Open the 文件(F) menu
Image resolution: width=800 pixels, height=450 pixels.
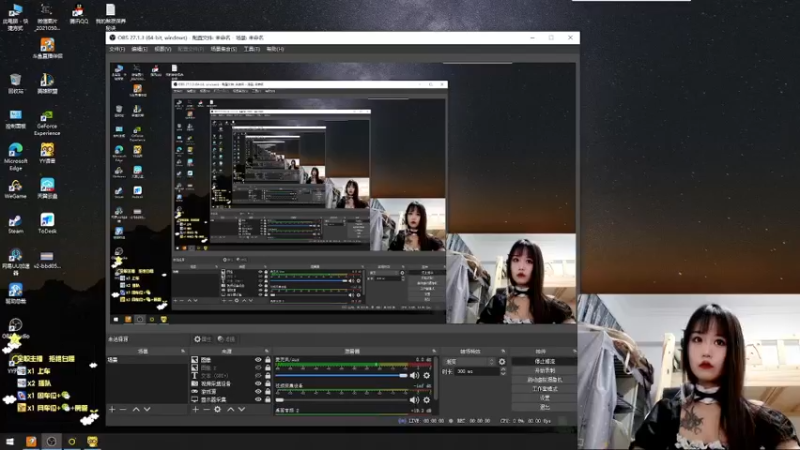[117, 49]
